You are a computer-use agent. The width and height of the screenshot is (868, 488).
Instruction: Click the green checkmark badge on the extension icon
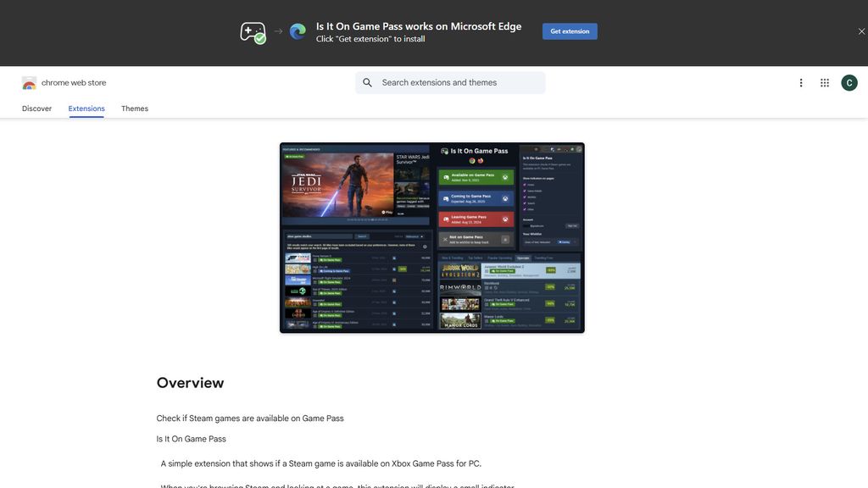click(259, 38)
